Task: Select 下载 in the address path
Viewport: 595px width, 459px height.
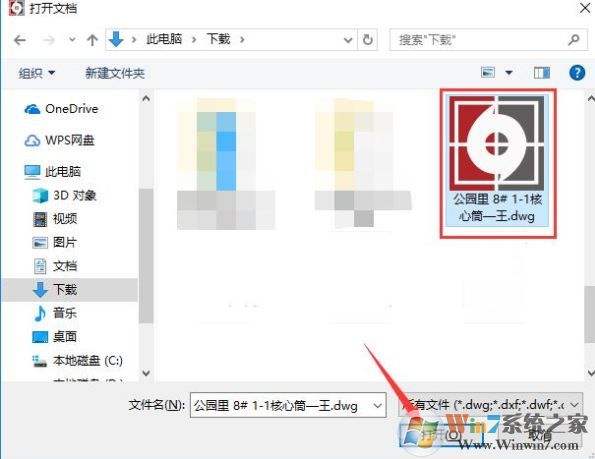Action: 218,39
